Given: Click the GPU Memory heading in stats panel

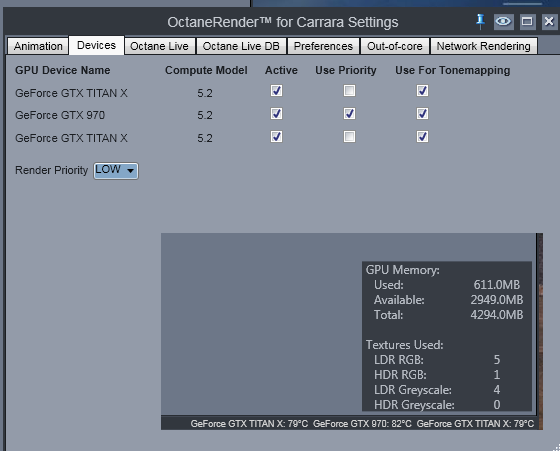Looking at the screenshot, I should pyautogui.click(x=402, y=270).
